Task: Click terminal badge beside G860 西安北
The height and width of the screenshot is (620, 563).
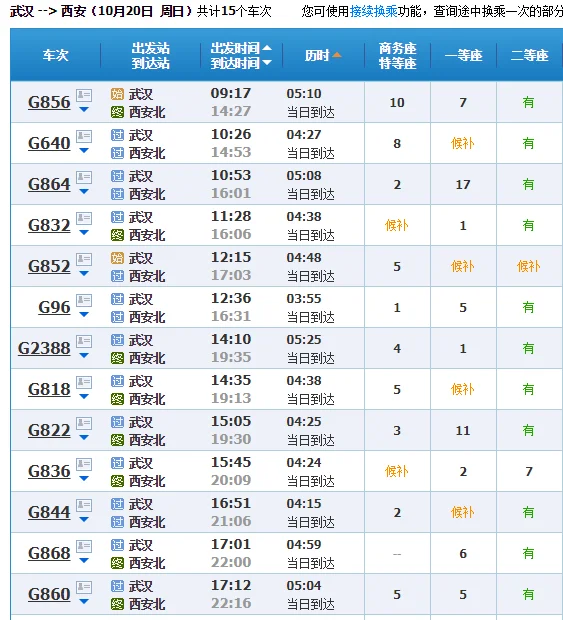Action: (117, 604)
